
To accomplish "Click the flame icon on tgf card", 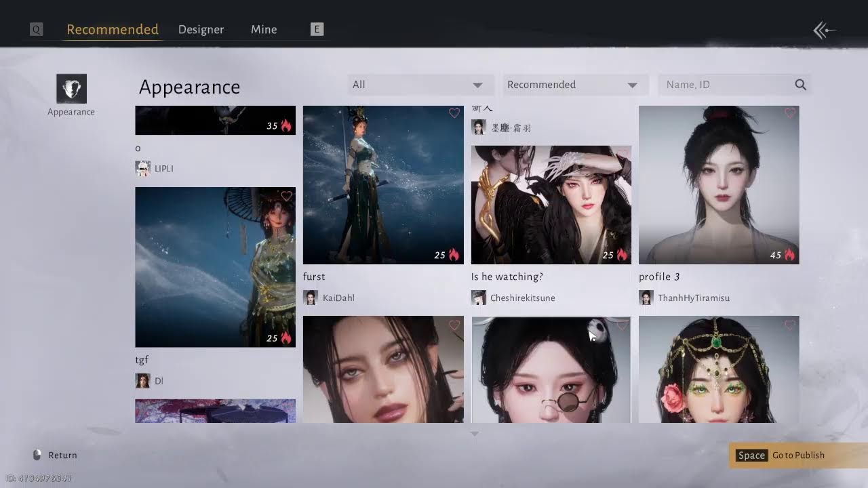I will pos(286,338).
